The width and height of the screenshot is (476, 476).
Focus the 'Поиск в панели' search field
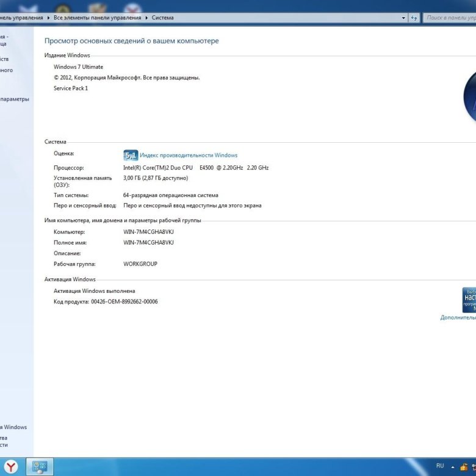(x=450, y=18)
